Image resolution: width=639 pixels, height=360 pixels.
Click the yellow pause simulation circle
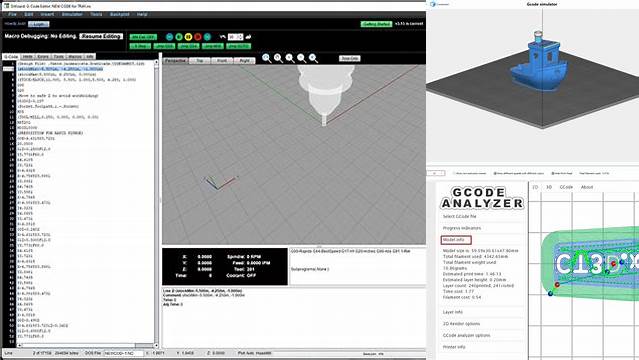coord(188,37)
